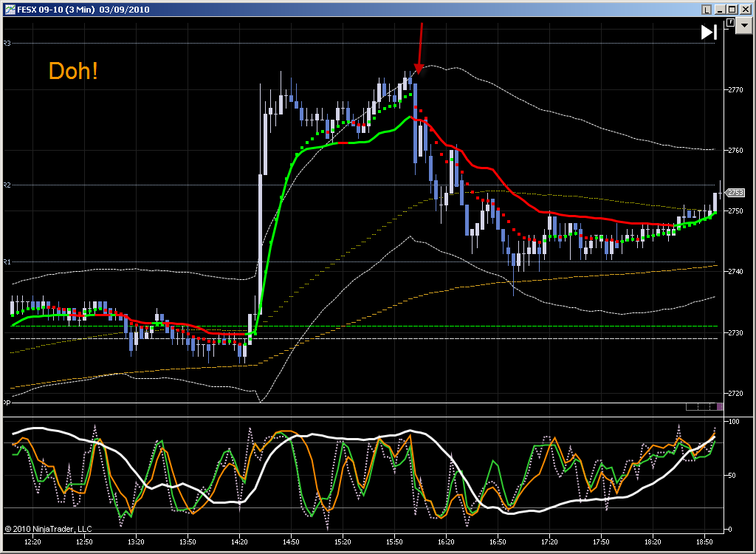756x554 pixels.
Task: Minimize the FESX chart window
Action: [721, 10]
